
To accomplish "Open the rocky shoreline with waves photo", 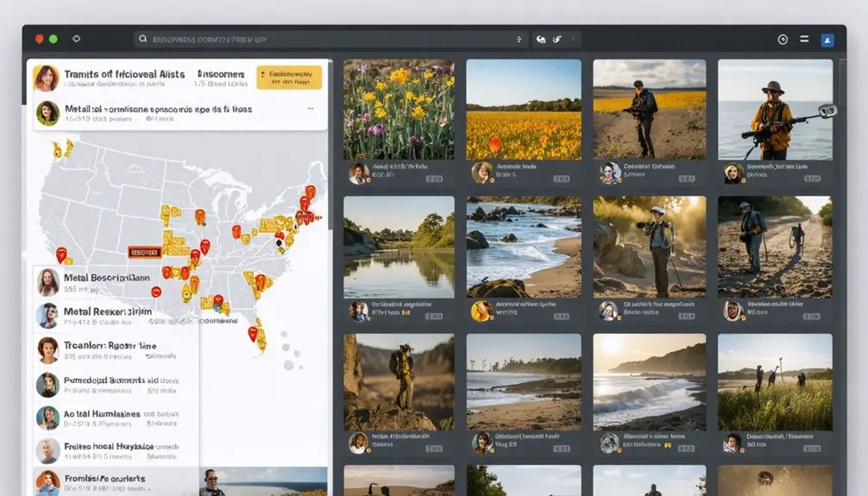I will point(524,247).
